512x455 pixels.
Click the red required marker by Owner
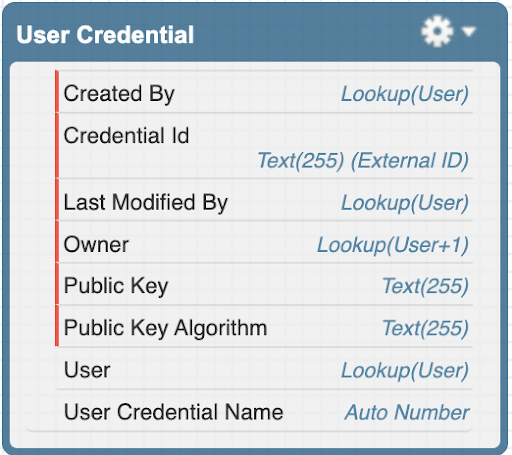(57, 242)
